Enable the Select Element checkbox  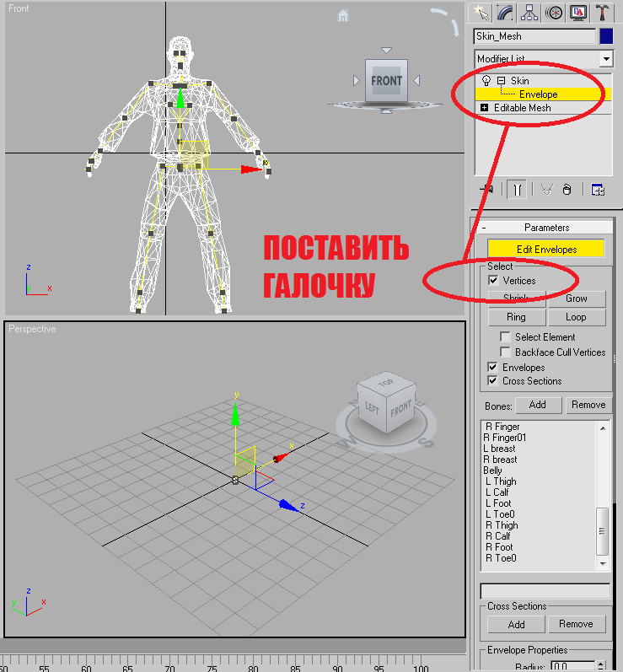(x=505, y=336)
